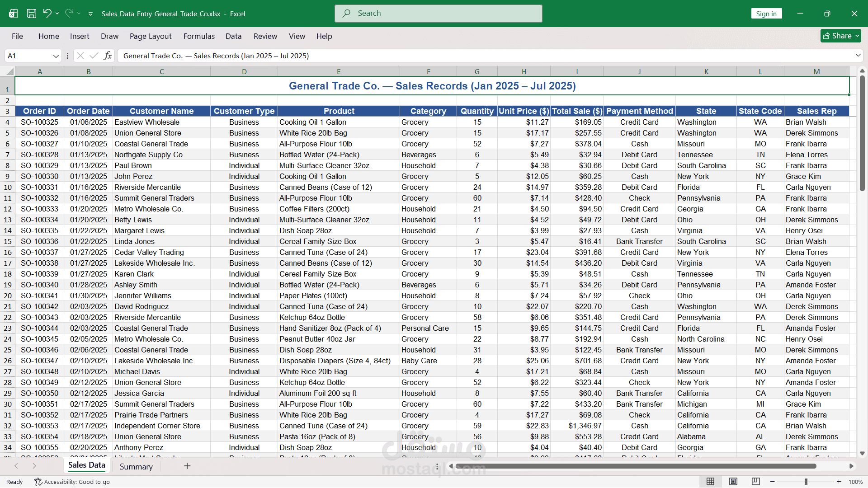The width and height of the screenshot is (868, 488).
Task: Select column A header
Action: [40, 71]
